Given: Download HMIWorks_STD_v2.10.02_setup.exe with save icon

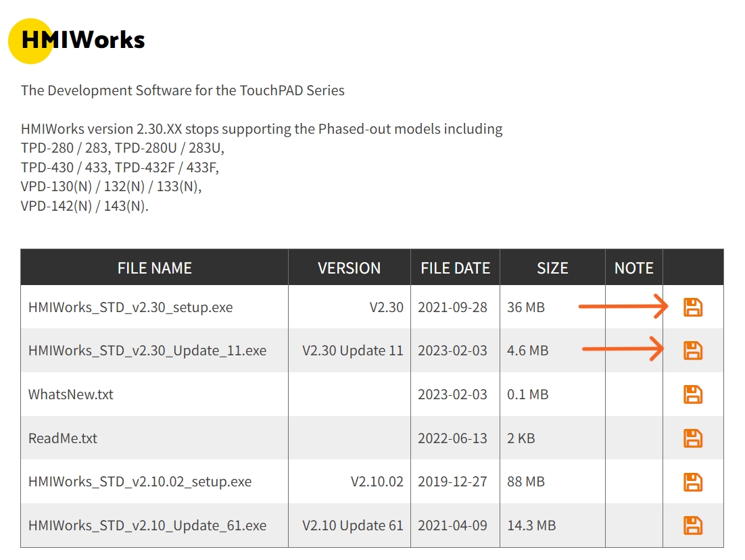Looking at the screenshot, I should click(x=693, y=482).
